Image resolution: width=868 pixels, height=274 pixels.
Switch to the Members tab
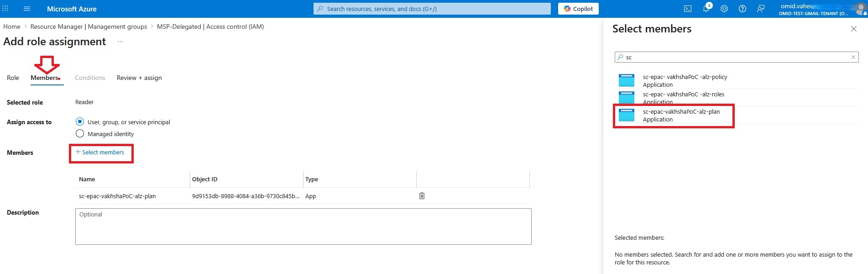point(45,78)
